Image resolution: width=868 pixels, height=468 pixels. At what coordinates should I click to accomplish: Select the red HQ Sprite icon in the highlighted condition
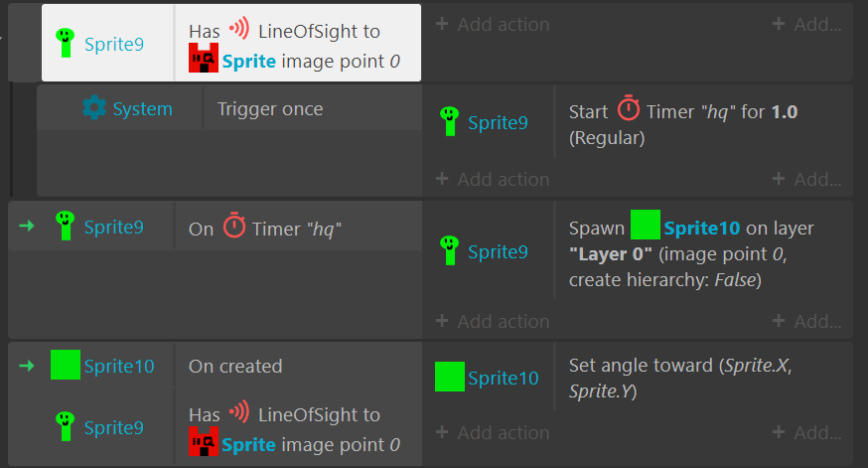204,59
